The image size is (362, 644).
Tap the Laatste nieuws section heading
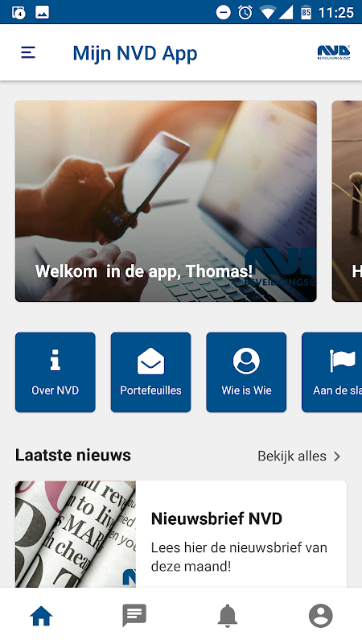73,456
